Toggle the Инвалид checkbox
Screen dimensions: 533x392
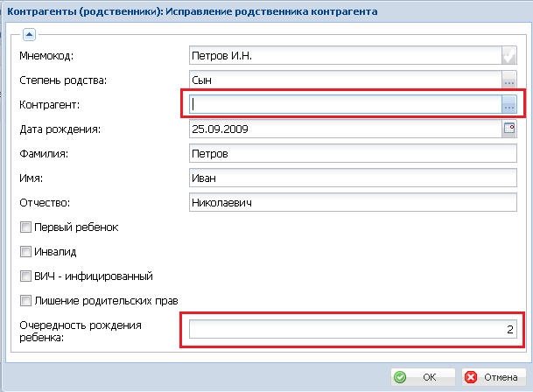click(x=25, y=252)
